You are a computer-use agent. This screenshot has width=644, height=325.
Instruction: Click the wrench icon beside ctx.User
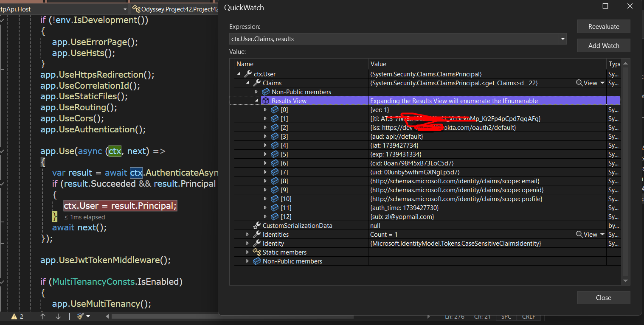click(x=248, y=74)
